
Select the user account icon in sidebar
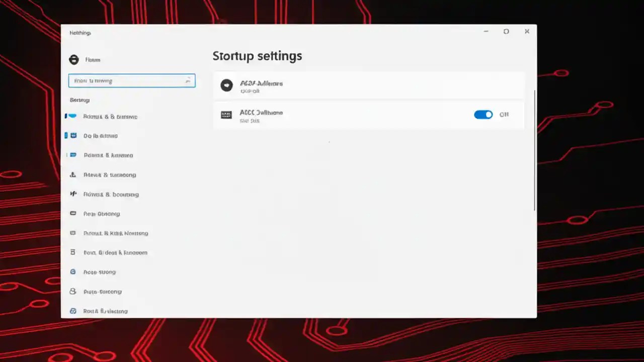(73, 60)
